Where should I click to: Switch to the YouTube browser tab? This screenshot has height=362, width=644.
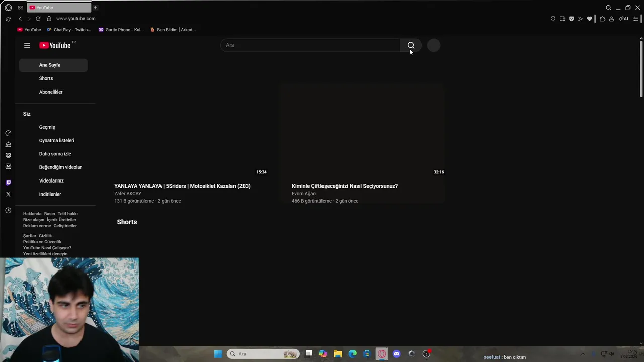pyautogui.click(x=59, y=8)
